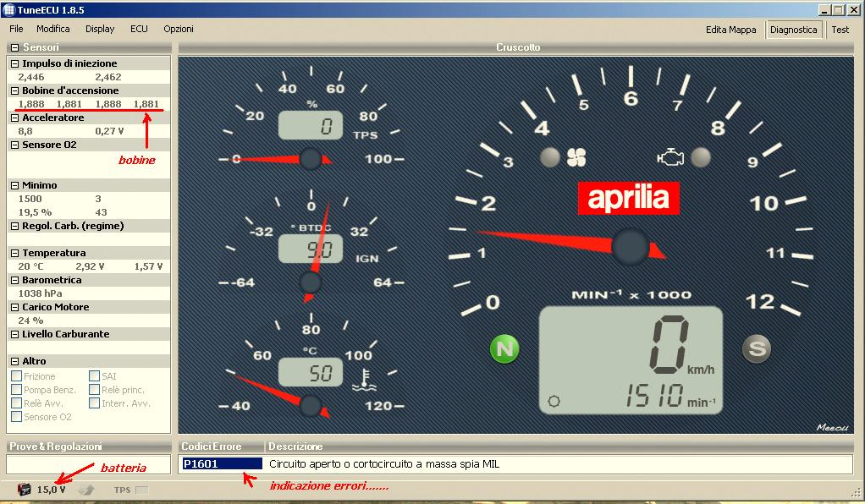Click the injection pulse value 2,462

click(x=108, y=77)
